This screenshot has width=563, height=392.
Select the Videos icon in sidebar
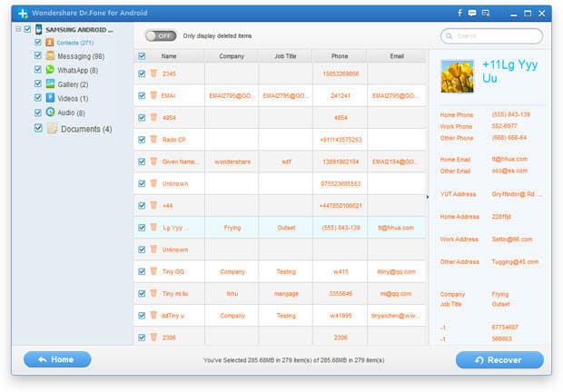point(50,98)
